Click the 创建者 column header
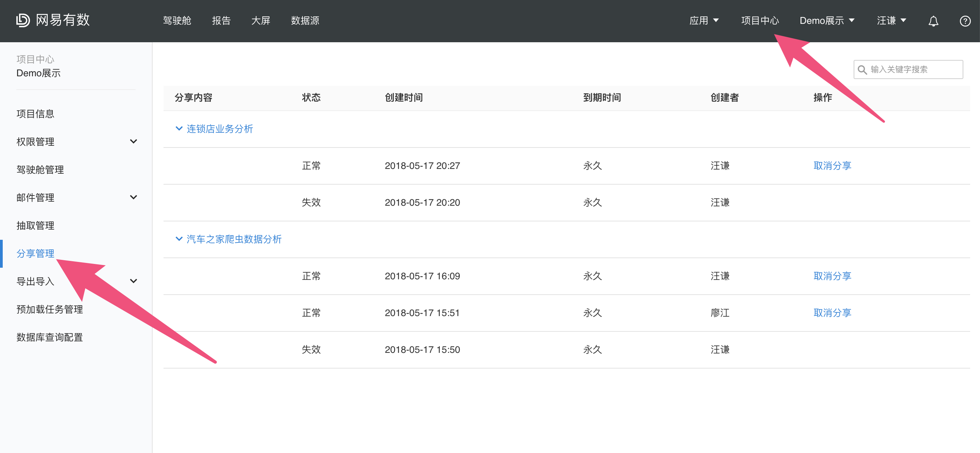 (x=724, y=98)
